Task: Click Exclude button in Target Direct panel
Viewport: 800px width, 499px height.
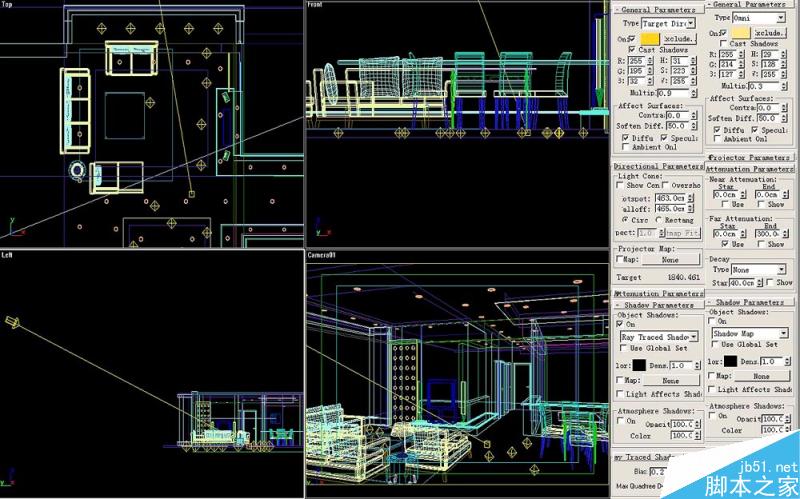Action: point(680,39)
